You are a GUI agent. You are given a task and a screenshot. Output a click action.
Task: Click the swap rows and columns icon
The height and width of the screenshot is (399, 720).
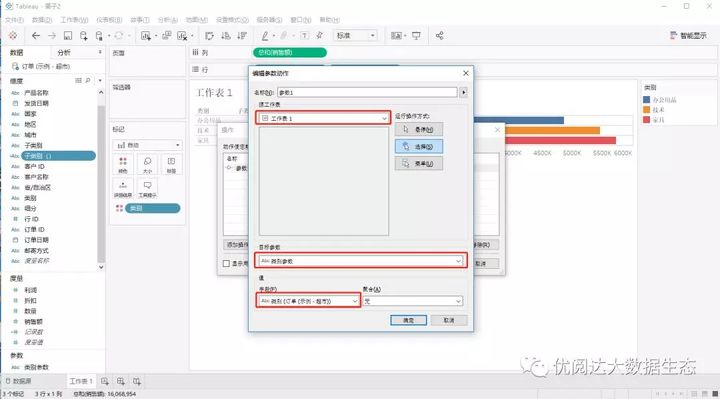point(209,35)
